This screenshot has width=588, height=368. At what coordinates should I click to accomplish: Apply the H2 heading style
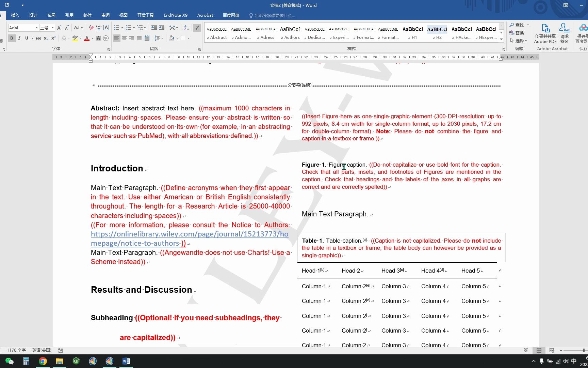tap(437, 33)
